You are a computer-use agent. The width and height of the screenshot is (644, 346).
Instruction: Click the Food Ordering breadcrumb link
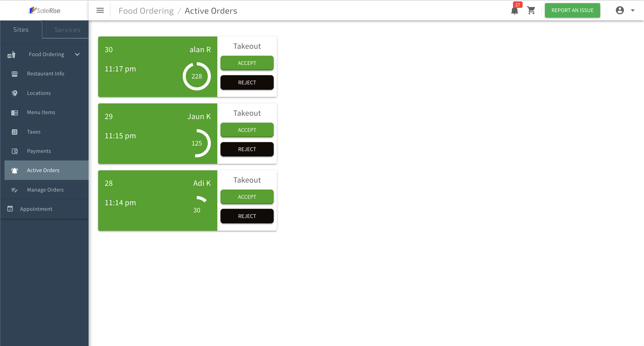146,11
